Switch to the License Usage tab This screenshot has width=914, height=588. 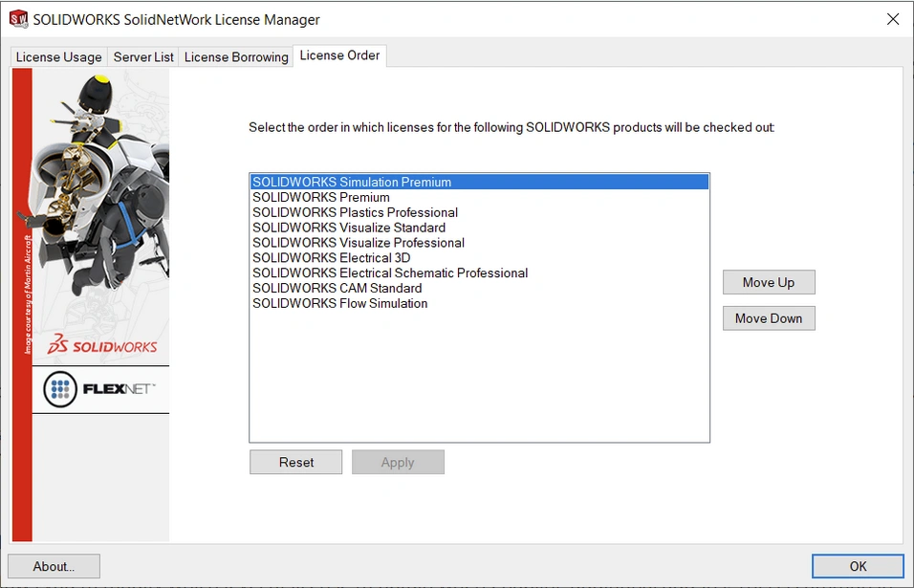click(x=59, y=57)
